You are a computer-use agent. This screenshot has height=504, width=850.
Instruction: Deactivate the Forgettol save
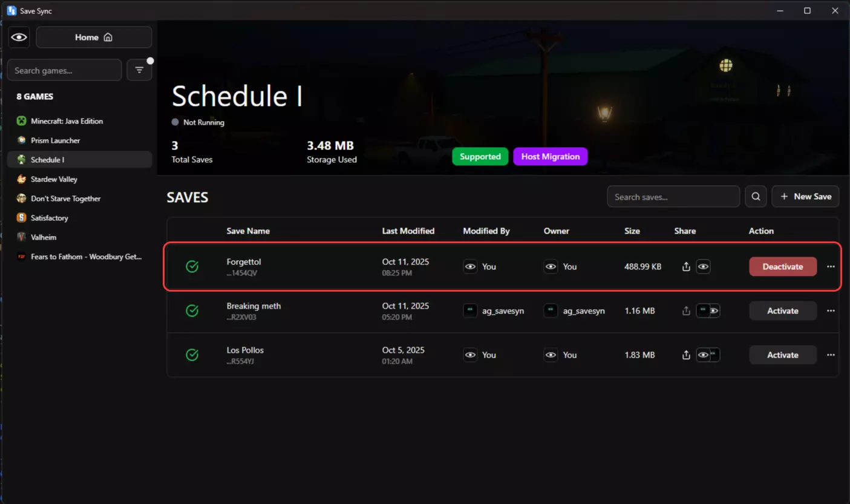[782, 267]
